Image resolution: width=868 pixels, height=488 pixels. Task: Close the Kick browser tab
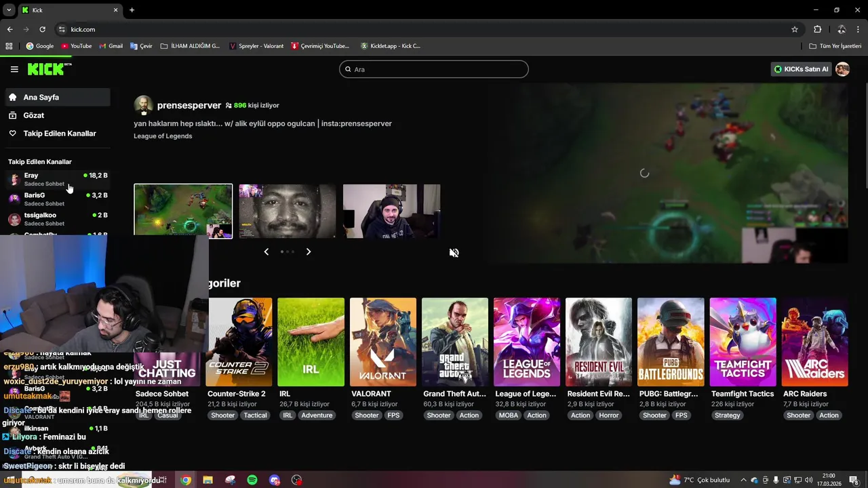pyautogui.click(x=116, y=10)
